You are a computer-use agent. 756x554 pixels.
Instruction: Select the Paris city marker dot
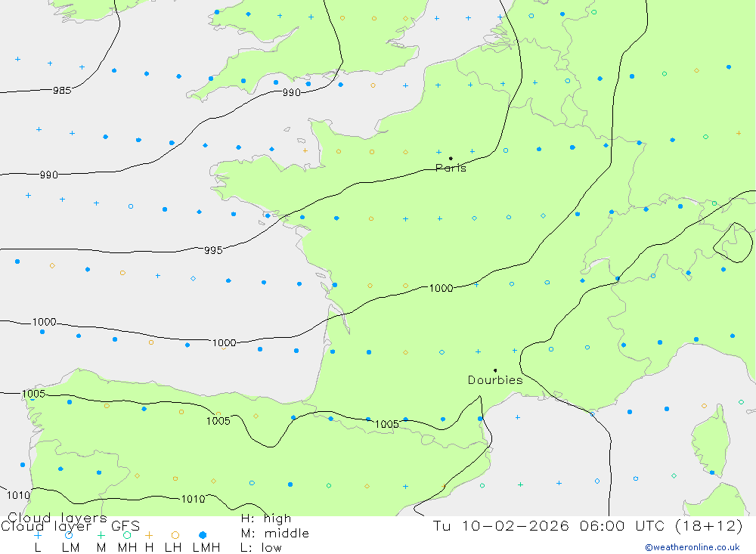click(451, 158)
